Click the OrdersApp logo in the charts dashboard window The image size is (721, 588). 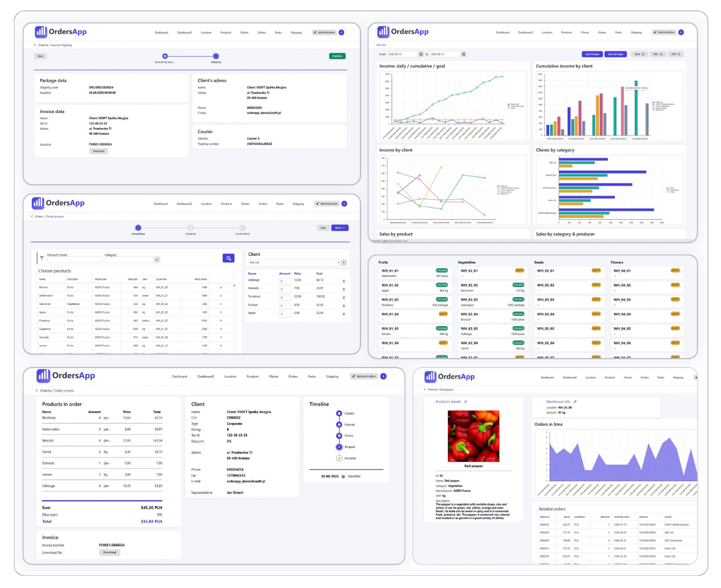[403, 32]
